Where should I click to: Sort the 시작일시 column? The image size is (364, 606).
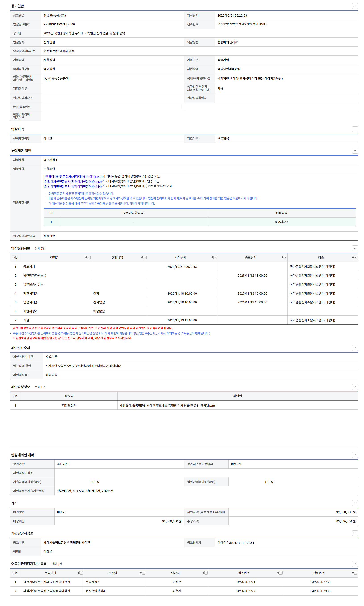tap(212, 257)
